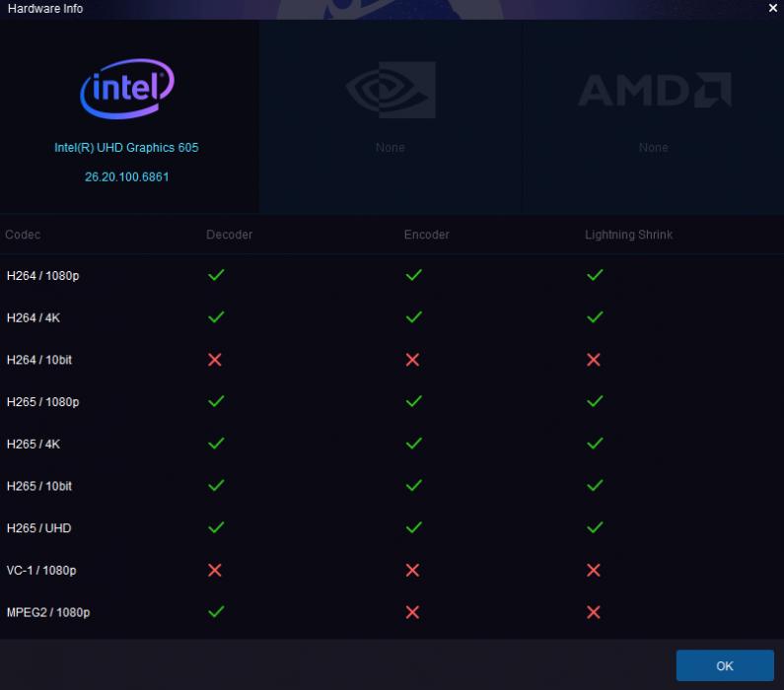Click VC-1 / 1080p Lightning Shrink cross
The height and width of the screenshot is (690, 784).
pos(594,570)
